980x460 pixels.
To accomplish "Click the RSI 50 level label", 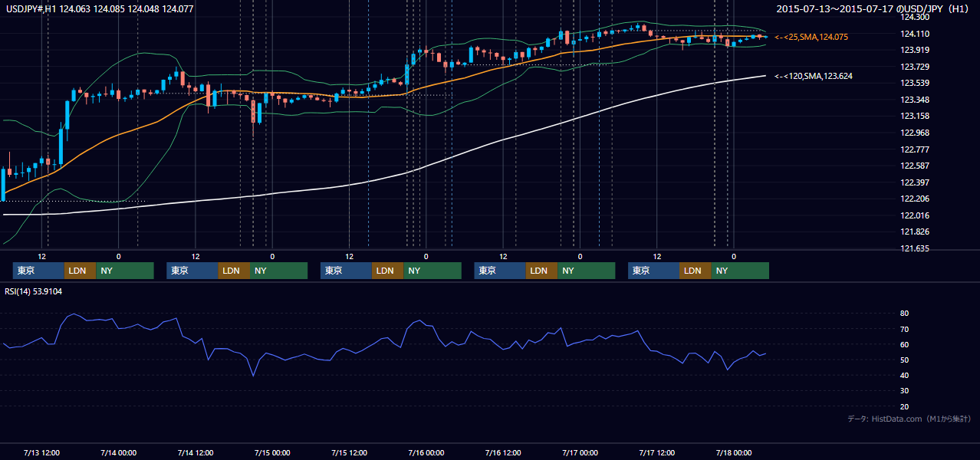I will (x=904, y=360).
